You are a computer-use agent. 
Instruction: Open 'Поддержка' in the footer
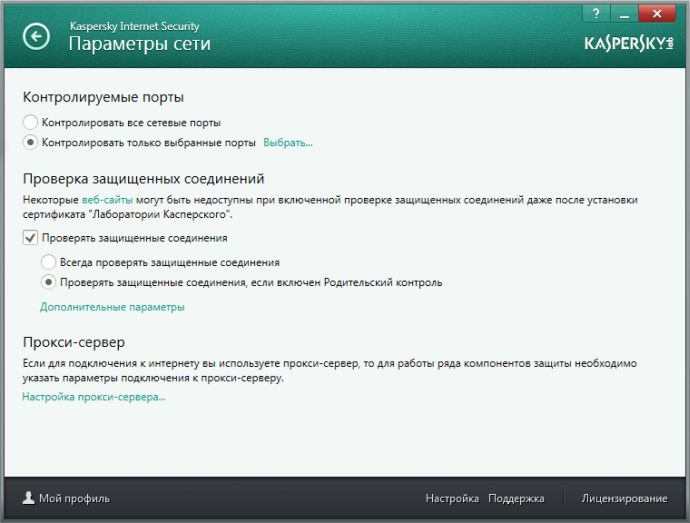pos(516,498)
